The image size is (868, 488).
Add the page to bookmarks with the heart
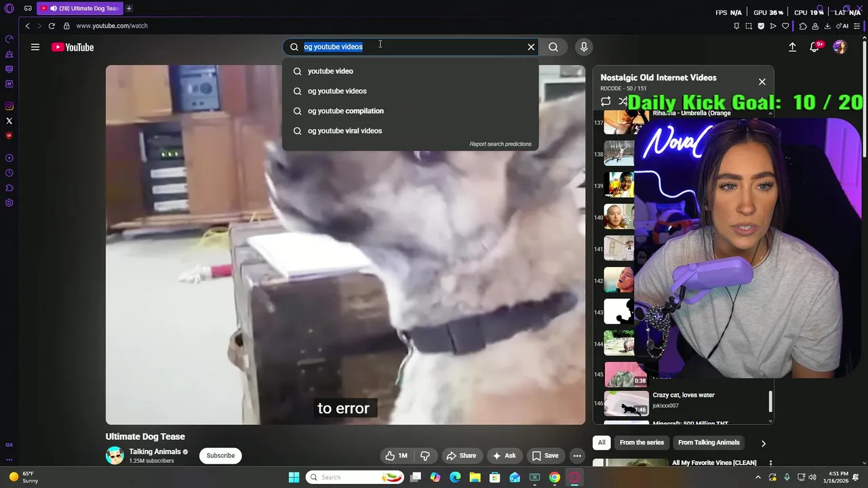pyautogui.click(x=785, y=26)
